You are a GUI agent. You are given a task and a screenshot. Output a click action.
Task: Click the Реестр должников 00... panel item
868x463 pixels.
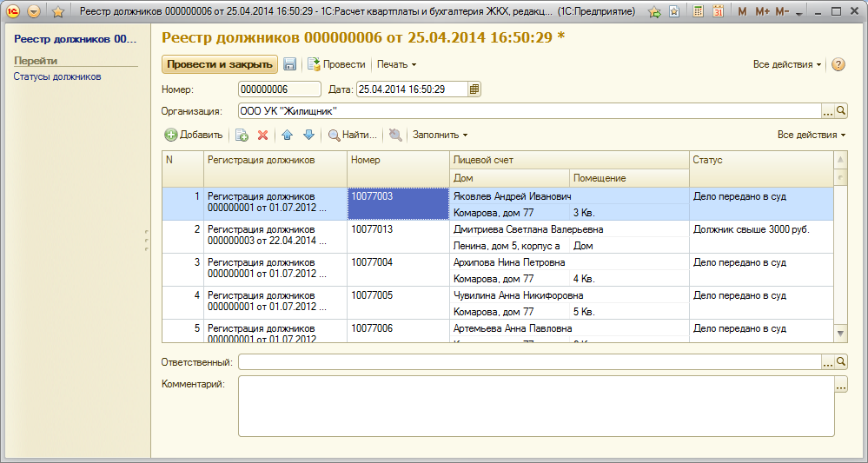tap(76, 39)
